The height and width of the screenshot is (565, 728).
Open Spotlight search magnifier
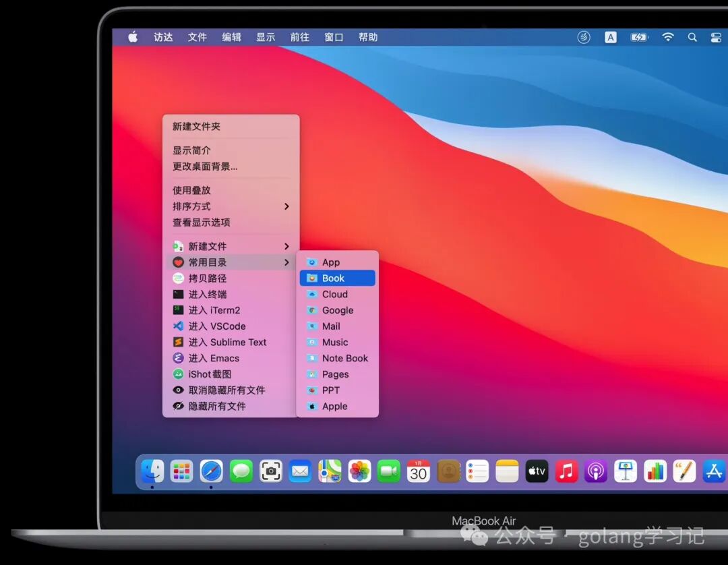tap(692, 37)
